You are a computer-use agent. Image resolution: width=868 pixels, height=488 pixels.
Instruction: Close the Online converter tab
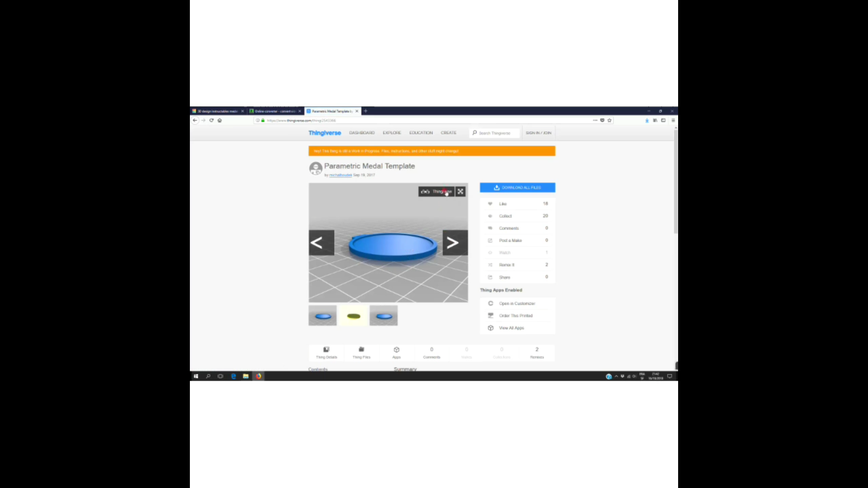pyautogui.click(x=299, y=111)
